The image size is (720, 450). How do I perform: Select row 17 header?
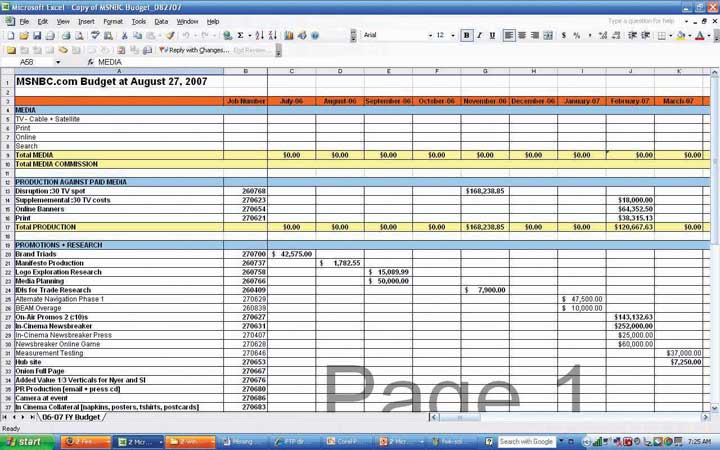[7, 227]
